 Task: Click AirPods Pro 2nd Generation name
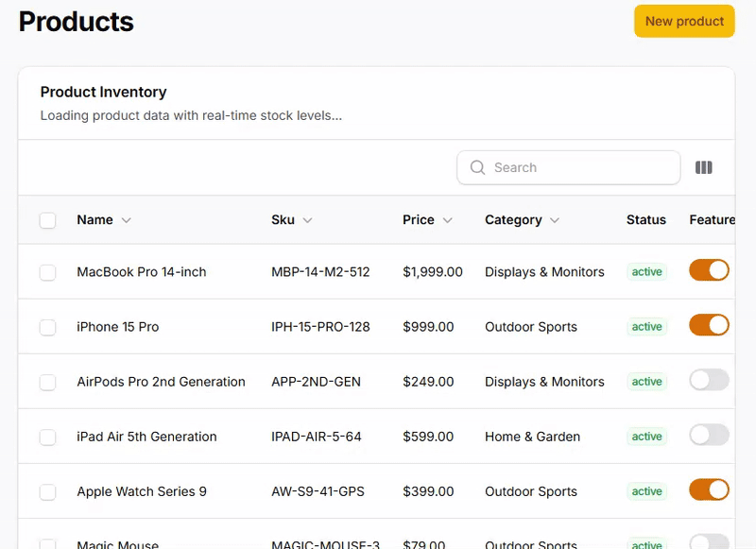pyautogui.click(x=161, y=382)
